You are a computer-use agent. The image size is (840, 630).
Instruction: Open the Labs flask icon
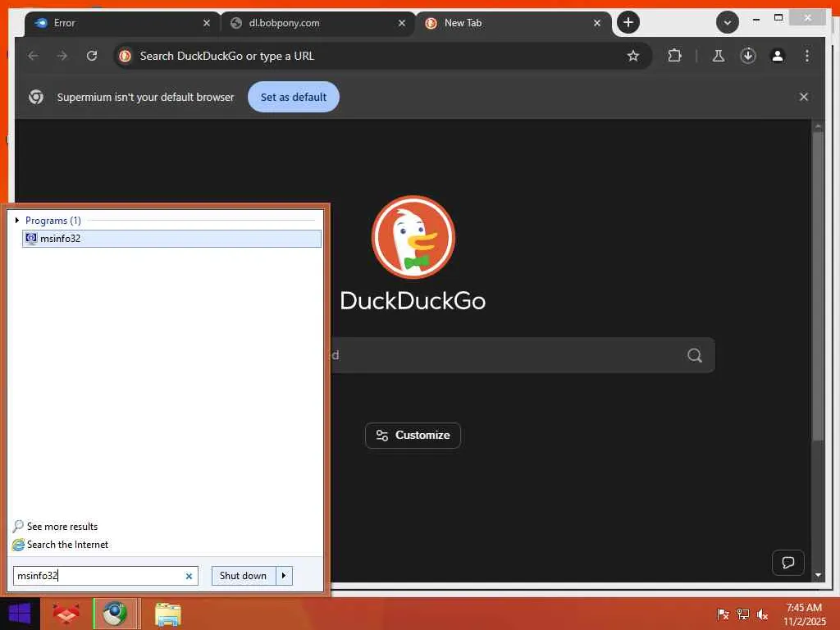click(719, 56)
